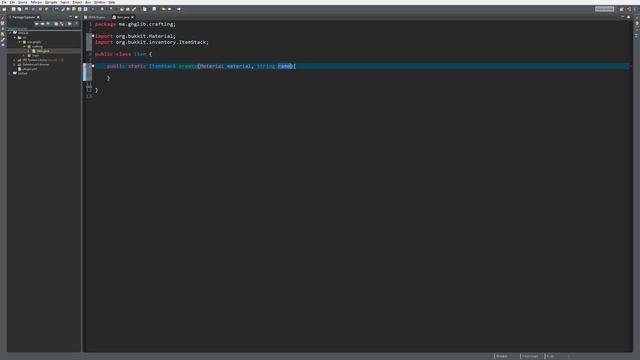Select JRE System Library entry

[x=40, y=60]
